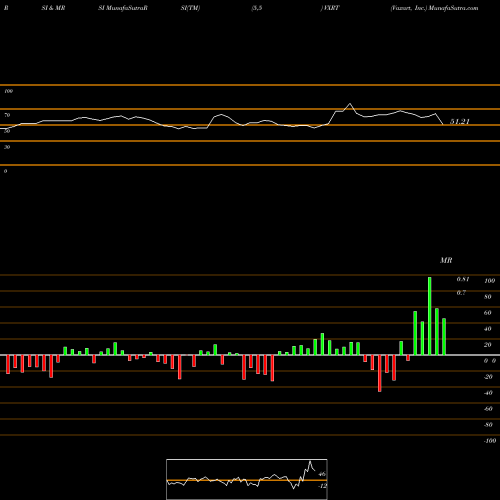
Task: Click the 70 label on the RSI axis
Action: [x=7, y=115]
